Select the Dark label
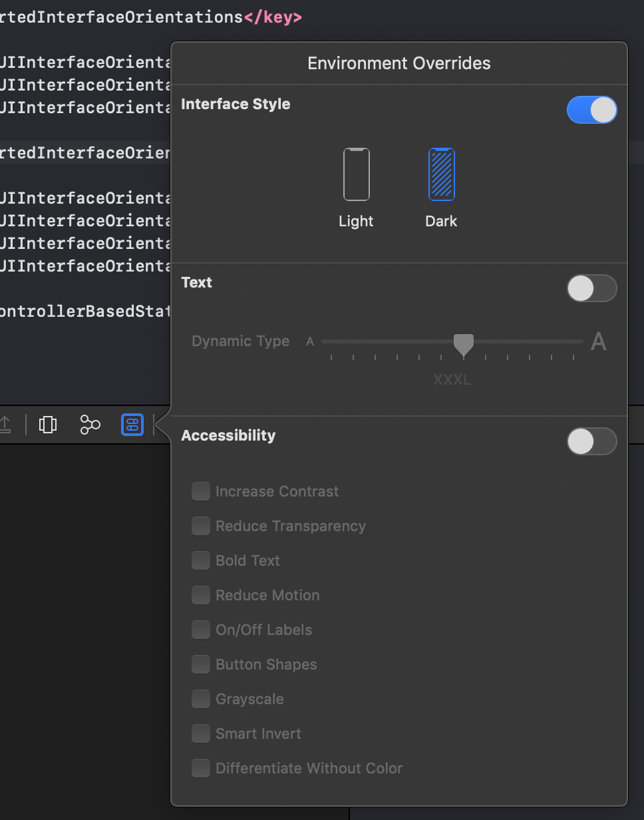Viewport: 644px width, 820px height. point(441,221)
